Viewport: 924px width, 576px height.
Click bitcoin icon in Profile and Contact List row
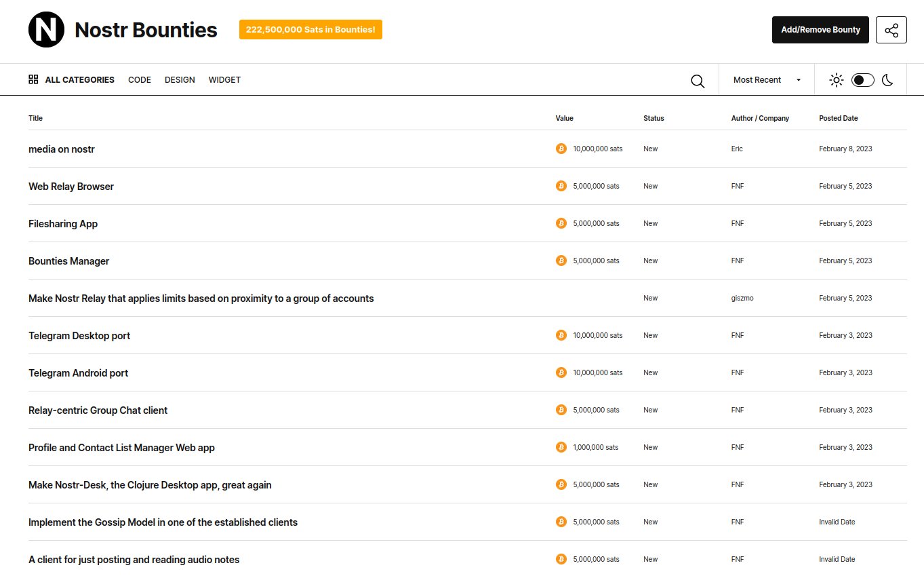pos(561,447)
